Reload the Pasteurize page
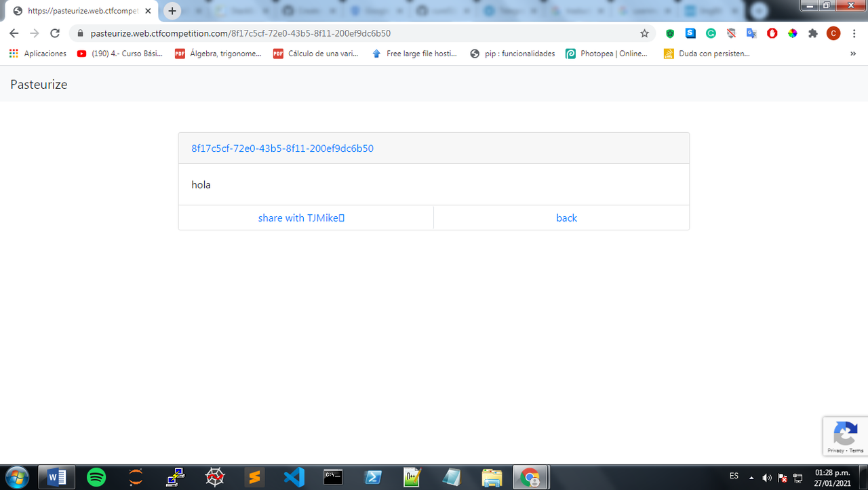This screenshot has height=490, width=868. (55, 33)
